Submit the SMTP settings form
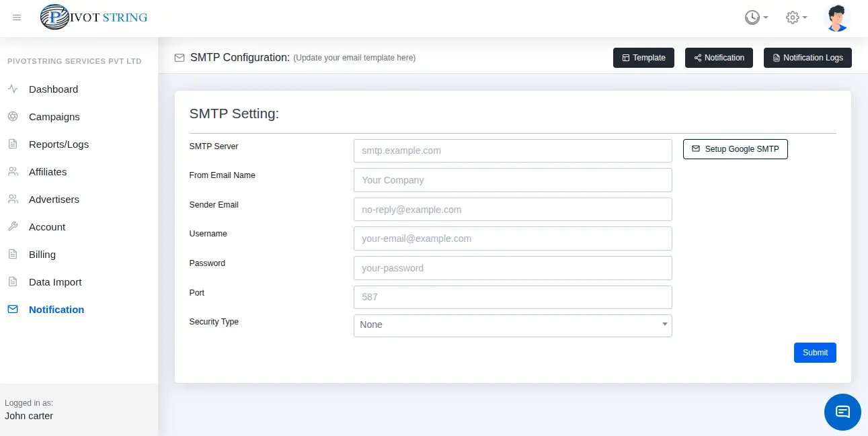The image size is (868, 436). 815,352
